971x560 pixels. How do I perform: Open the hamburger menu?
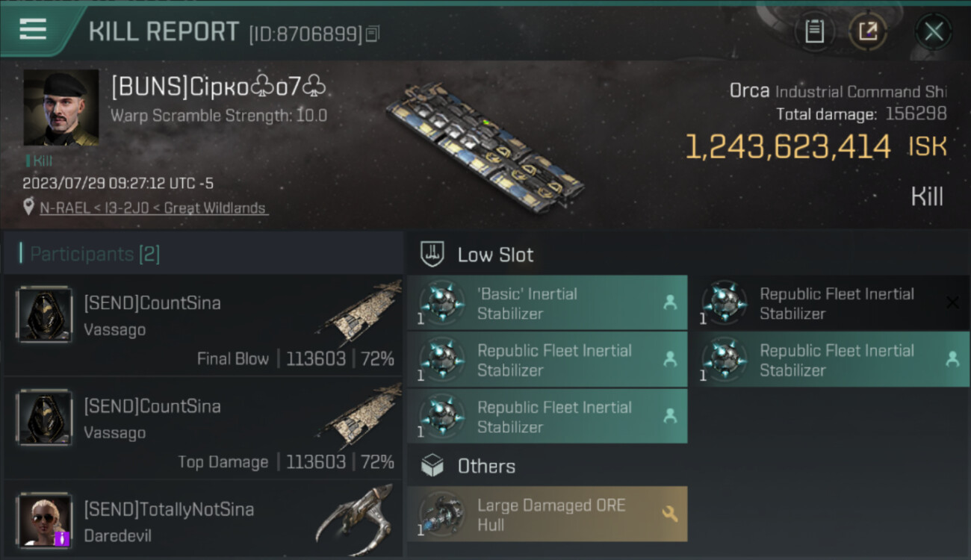tap(33, 30)
